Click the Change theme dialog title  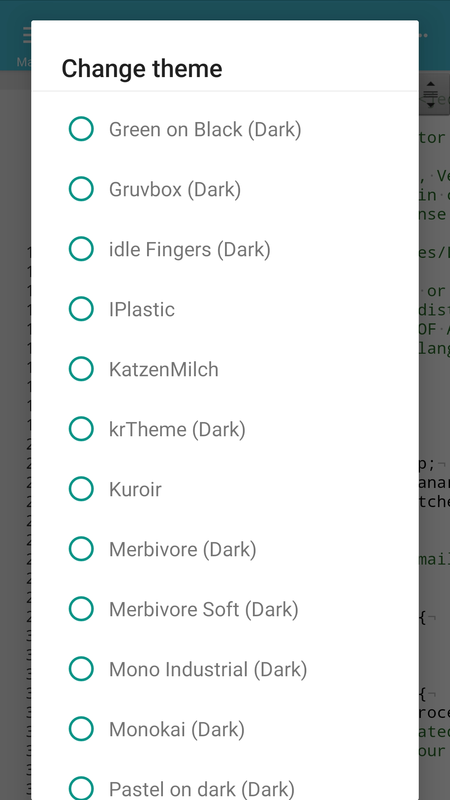[142, 68]
